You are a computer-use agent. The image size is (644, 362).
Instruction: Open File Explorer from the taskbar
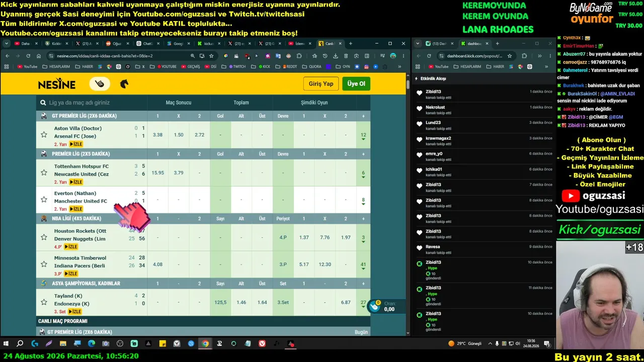coord(63,344)
